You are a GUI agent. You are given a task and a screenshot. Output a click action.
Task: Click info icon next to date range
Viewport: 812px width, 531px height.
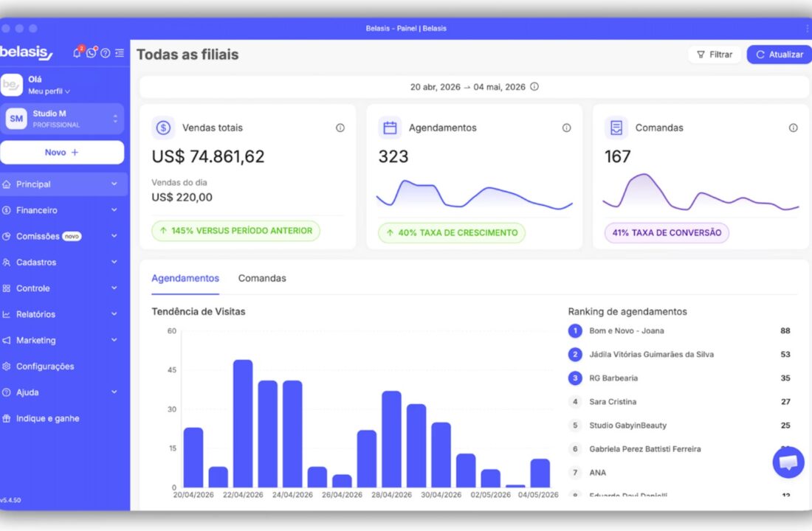534,86
